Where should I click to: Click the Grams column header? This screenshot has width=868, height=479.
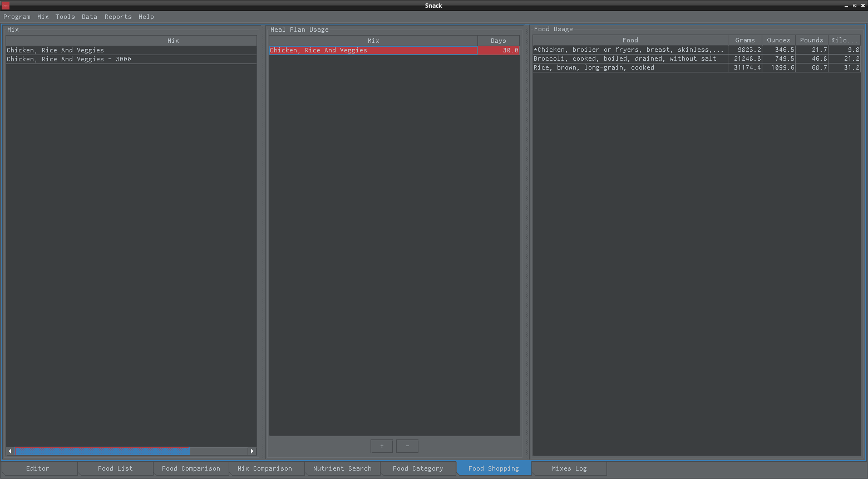click(744, 40)
